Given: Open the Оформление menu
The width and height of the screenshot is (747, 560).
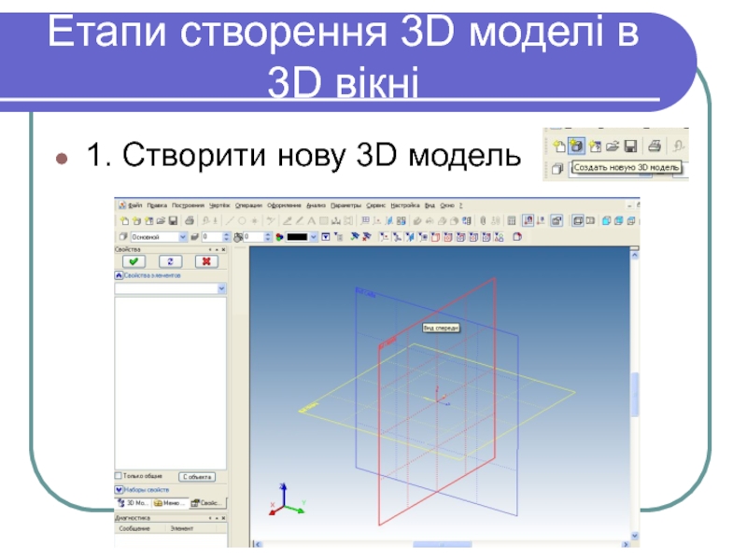Looking at the screenshot, I should pos(284,205).
